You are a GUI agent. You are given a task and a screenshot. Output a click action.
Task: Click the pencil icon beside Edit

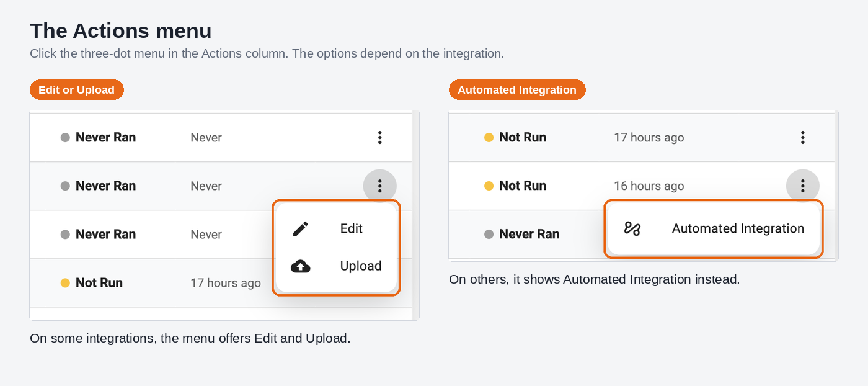click(x=301, y=229)
